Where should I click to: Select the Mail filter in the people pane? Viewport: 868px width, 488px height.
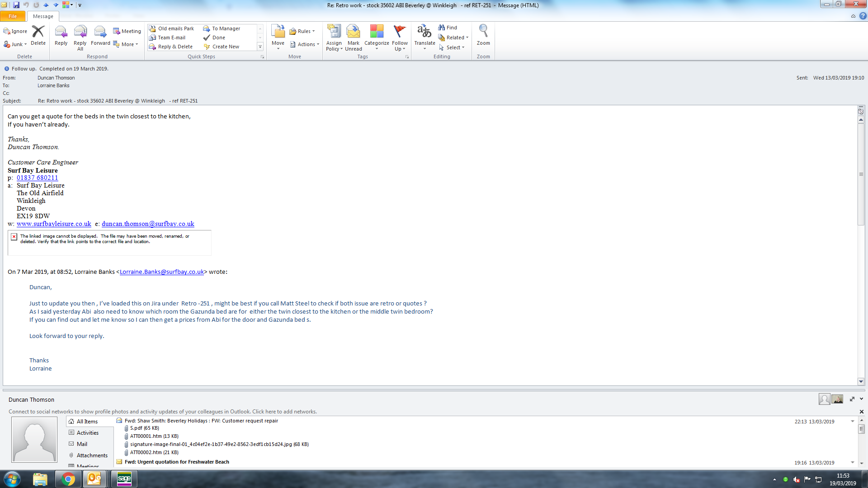point(82,444)
